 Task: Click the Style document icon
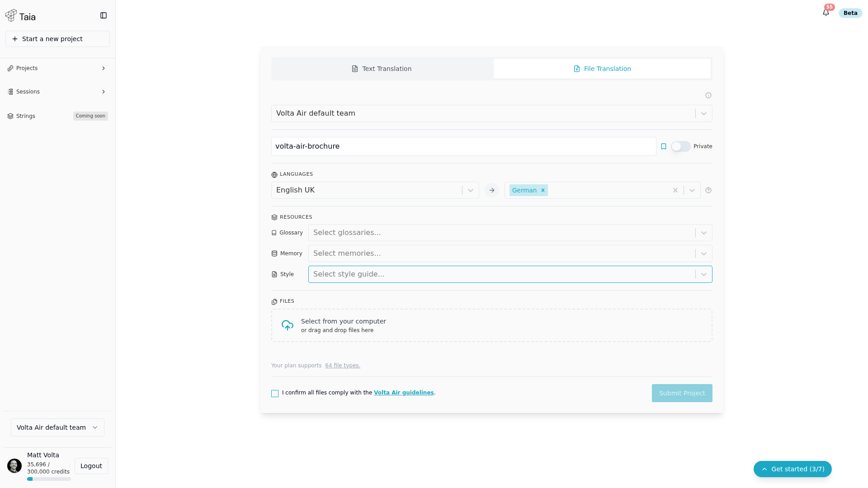274,274
